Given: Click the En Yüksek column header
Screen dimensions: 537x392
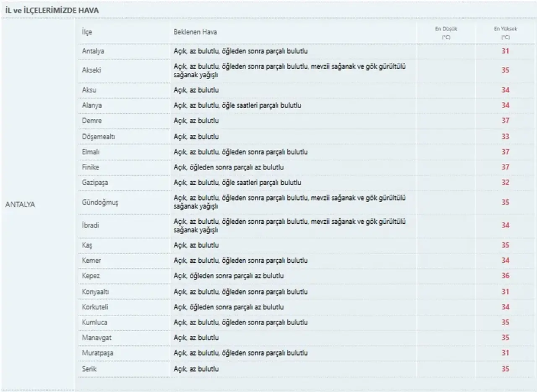Looking at the screenshot, I should 506,33.
